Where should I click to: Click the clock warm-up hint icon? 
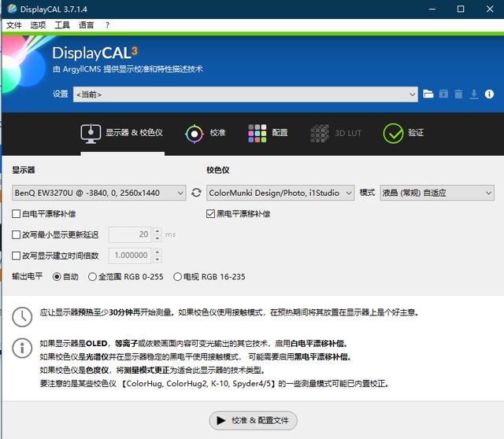pos(22,316)
